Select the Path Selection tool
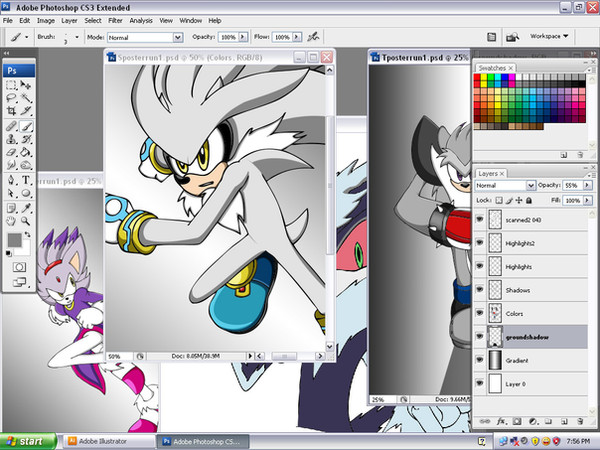This screenshot has height=450, width=600. tap(11, 193)
